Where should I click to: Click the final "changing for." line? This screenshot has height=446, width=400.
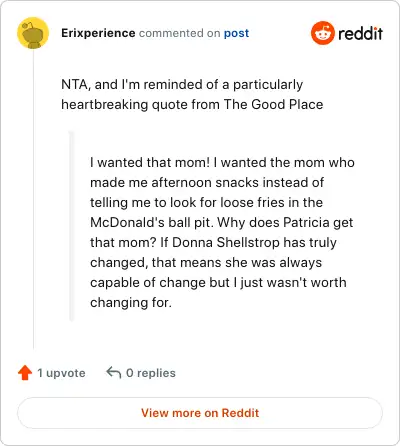click(x=131, y=303)
